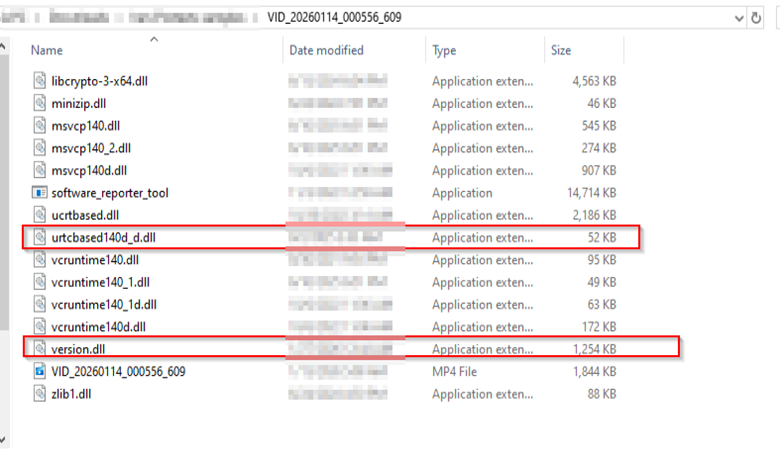Click the scrollbar up arrow on left pane
Viewport: 780px width, 461px height.
[x=6, y=46]
